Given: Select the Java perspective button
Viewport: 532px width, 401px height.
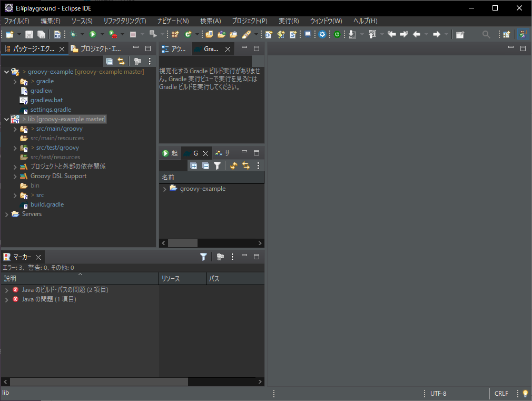Looking at the screenshot, I should (x=523, y=34).
